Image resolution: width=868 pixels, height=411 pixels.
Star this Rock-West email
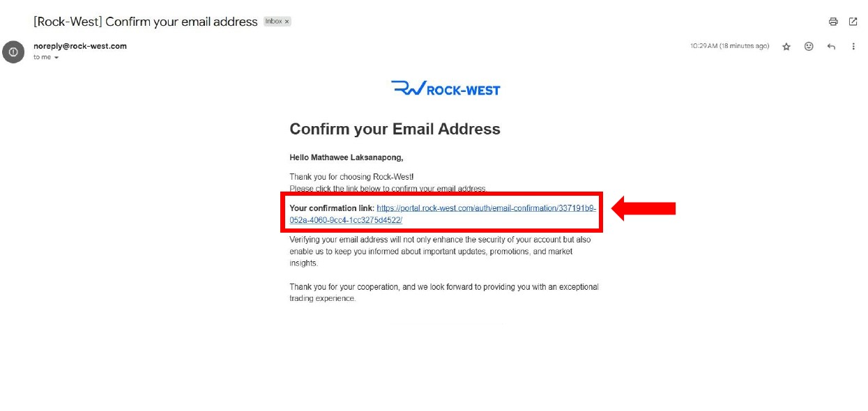[786, 47]
